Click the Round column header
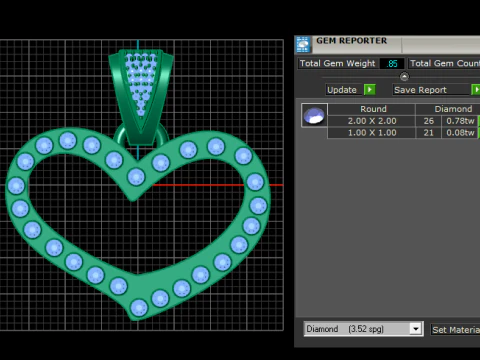480x360 pixels. coord(372,109)
